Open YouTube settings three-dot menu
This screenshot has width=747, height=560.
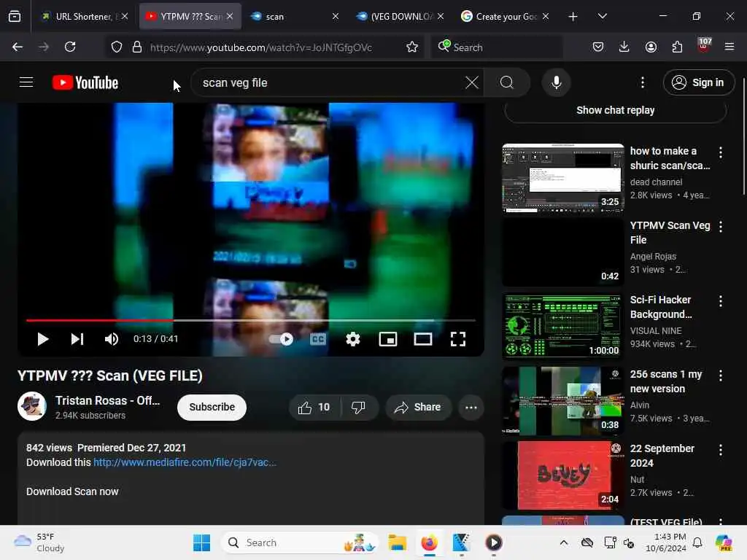tap(643, 82)
